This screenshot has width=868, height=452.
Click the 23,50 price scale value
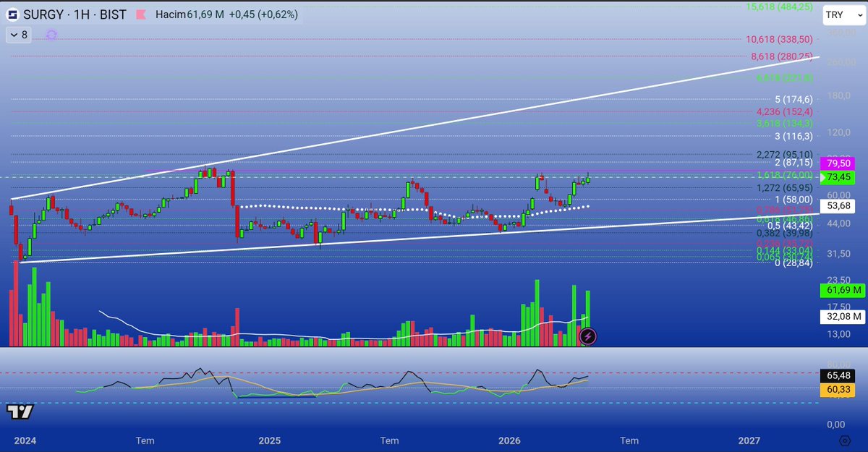point(840,279)
